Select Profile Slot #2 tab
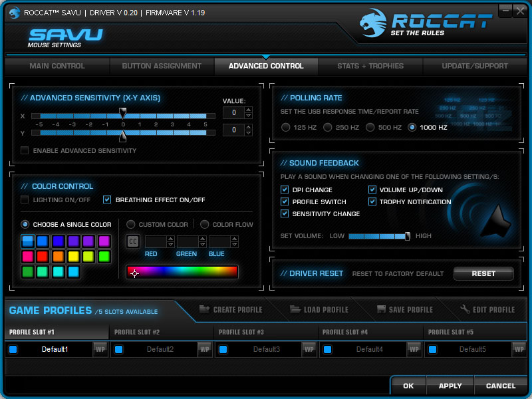The height and width of the screenshot is (399, 532). click(162, 332)
